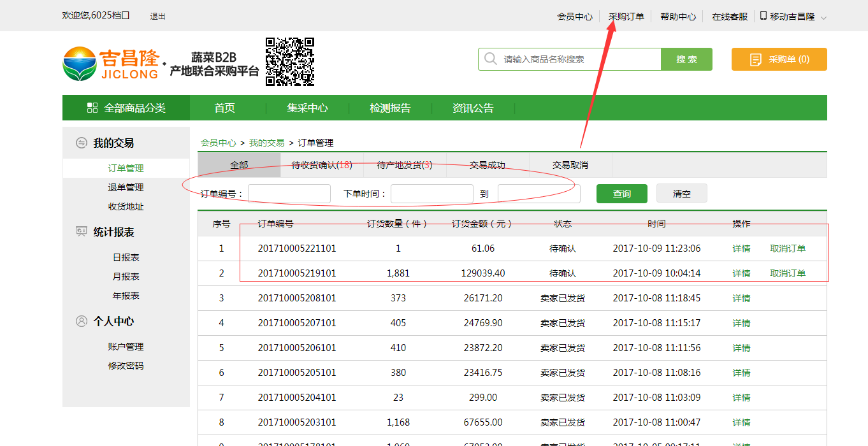The image size is (868, 446).
Task: Click in the 订单编号 input field
Action: pos(289,194)
